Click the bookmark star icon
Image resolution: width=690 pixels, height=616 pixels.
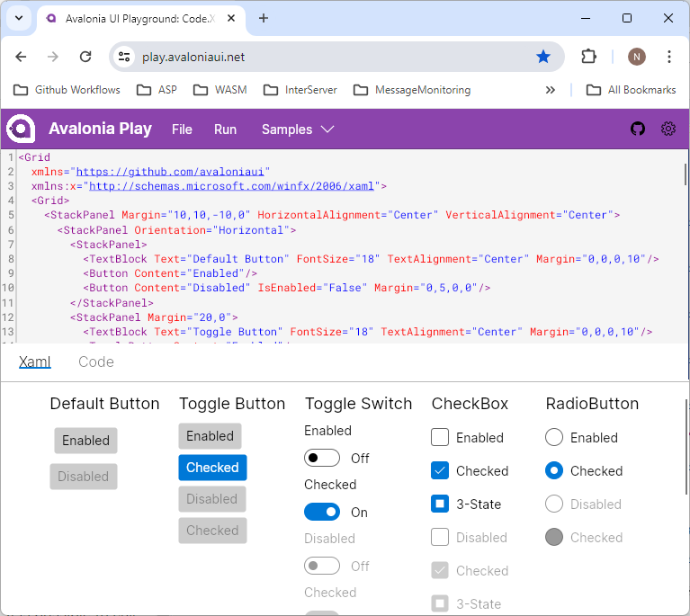543,57
